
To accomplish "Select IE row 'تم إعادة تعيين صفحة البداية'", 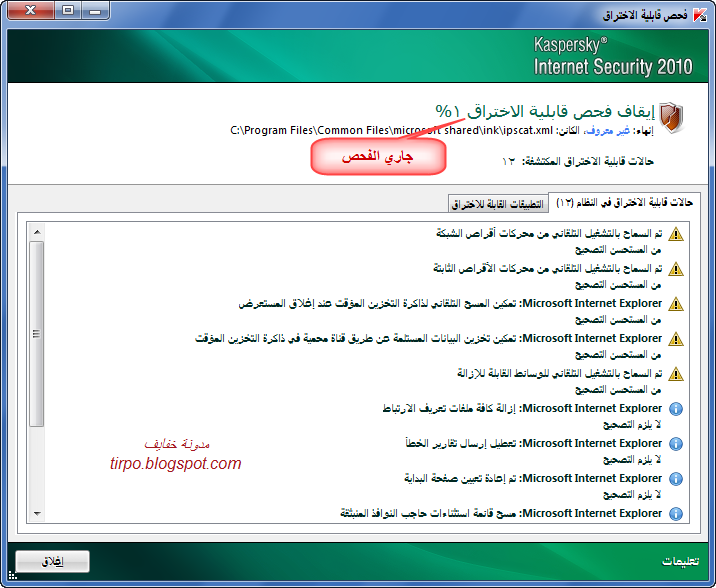I will pyautogui.click(x=533, y=478).
